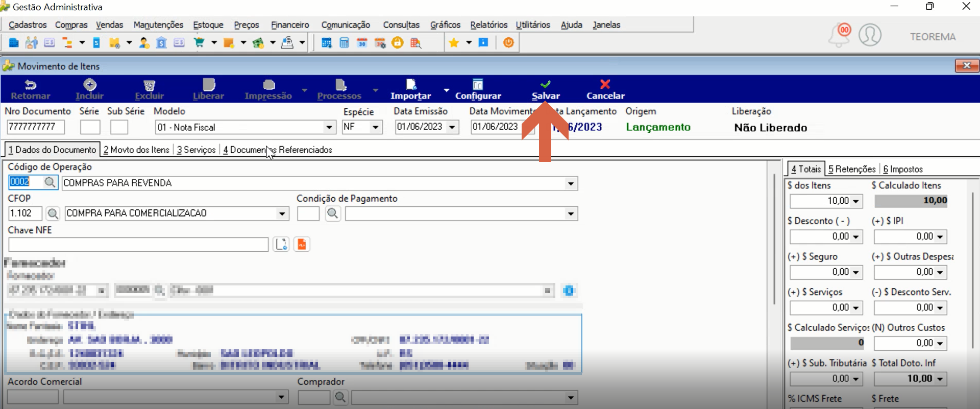Open the Espécie NF dropdown

click(x=376, y=127)
